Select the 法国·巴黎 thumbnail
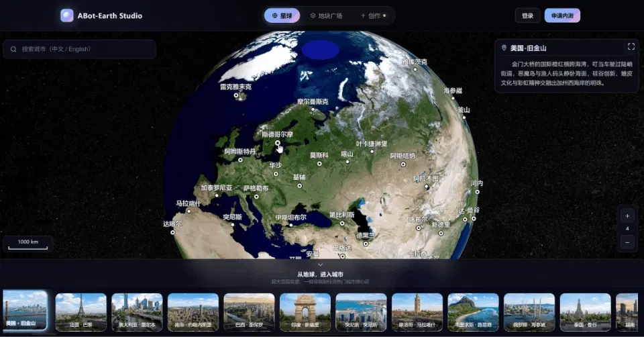The image size is (644, 337). click(81, 312)
